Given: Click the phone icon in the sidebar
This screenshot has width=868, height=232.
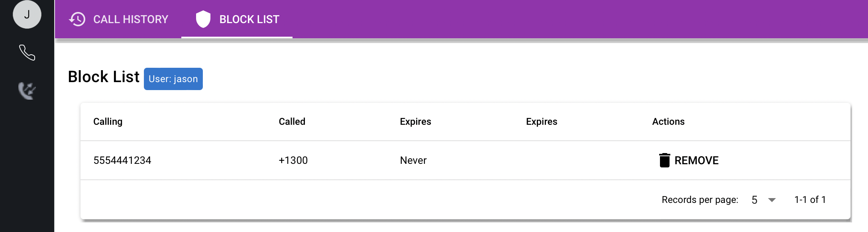Looking at the screenshot, I should click(26, 52).
